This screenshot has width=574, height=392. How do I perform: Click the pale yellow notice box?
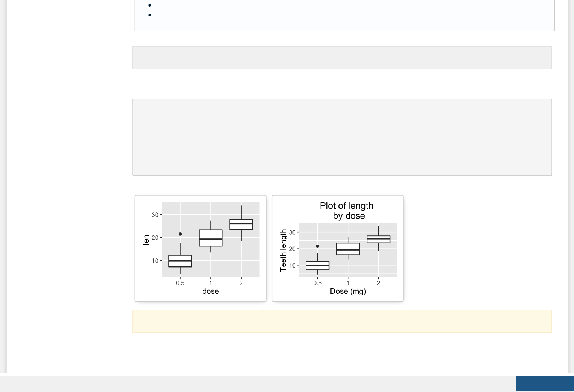tap(341, 321)
